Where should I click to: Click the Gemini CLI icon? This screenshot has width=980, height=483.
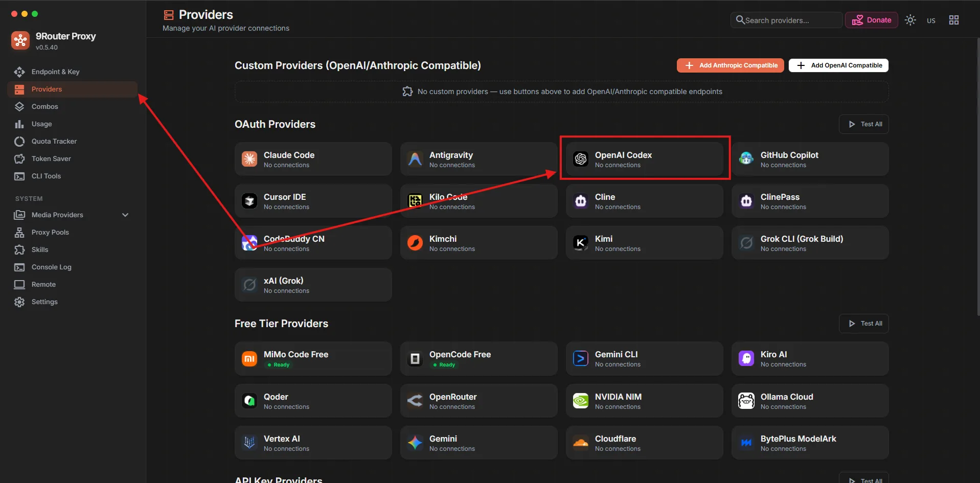pyautogui.click(x=581, y=359)
